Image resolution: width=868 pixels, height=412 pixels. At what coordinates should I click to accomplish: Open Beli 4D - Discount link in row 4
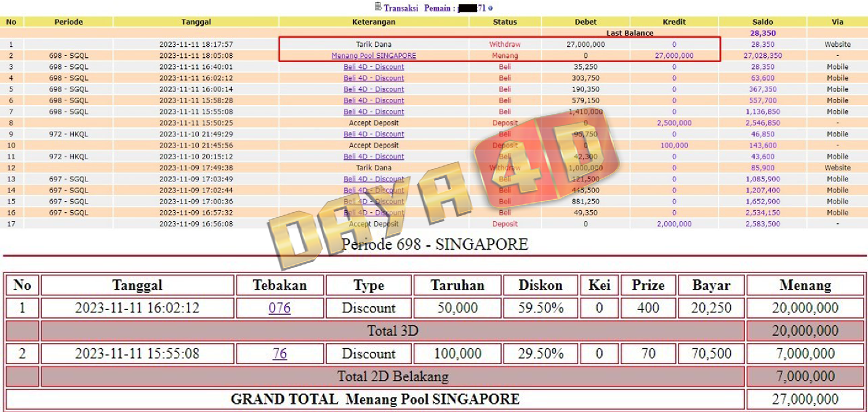tap(374, 78)
